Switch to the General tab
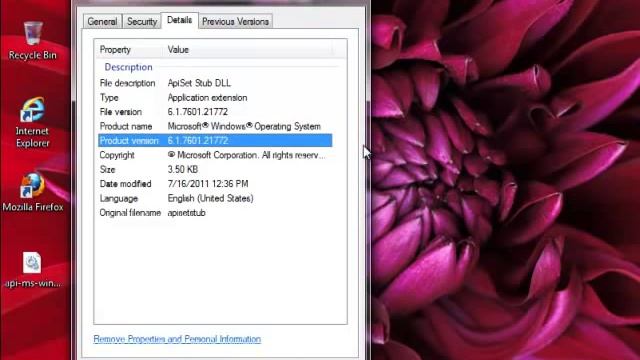The width and height of the screenshot is (640, 360). tap(102, 22)
